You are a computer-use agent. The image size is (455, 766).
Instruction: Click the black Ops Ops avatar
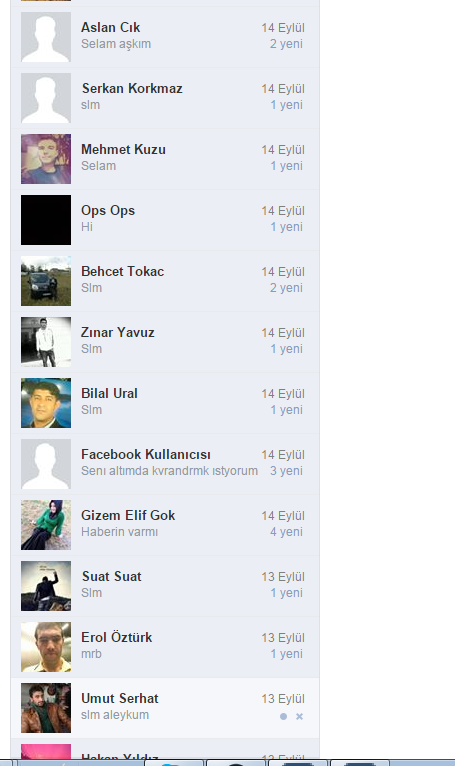click(46, 220)
